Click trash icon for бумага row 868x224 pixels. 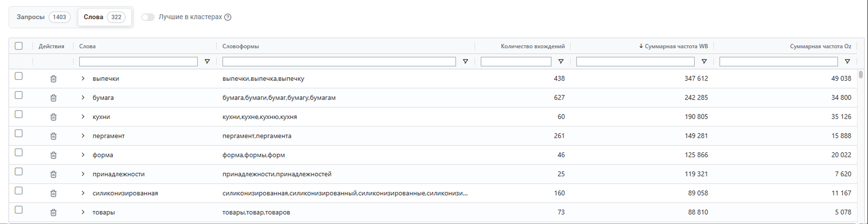pos(53,98)
